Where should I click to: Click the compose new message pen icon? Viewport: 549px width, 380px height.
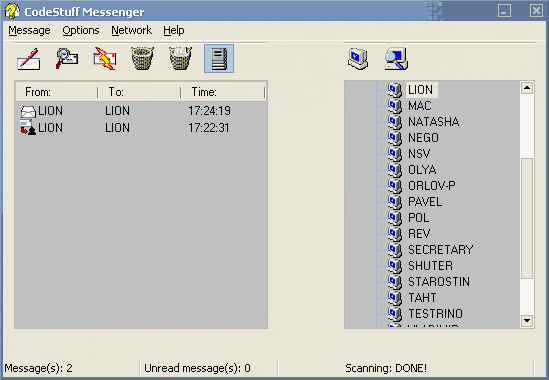[x=29, y=59]
